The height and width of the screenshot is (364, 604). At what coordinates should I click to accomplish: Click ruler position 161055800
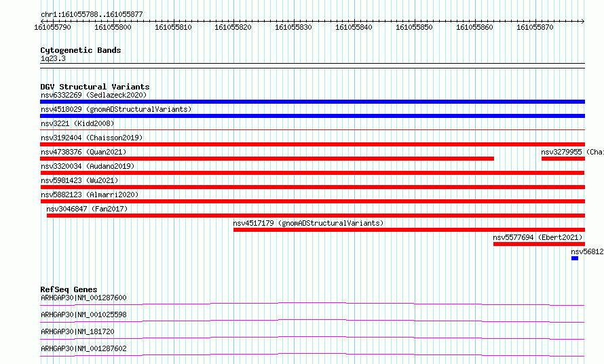click(113, 27)
